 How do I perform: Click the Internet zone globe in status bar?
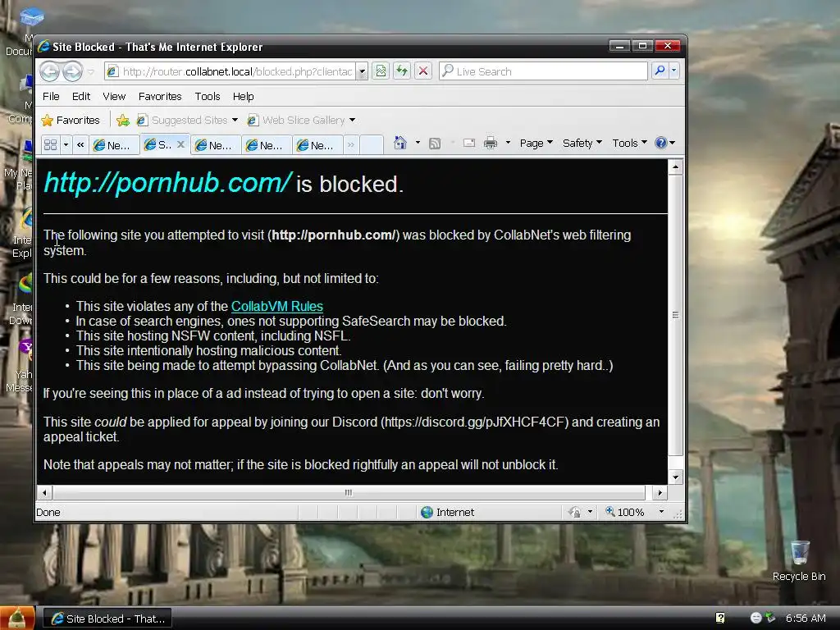coord(427,512)
